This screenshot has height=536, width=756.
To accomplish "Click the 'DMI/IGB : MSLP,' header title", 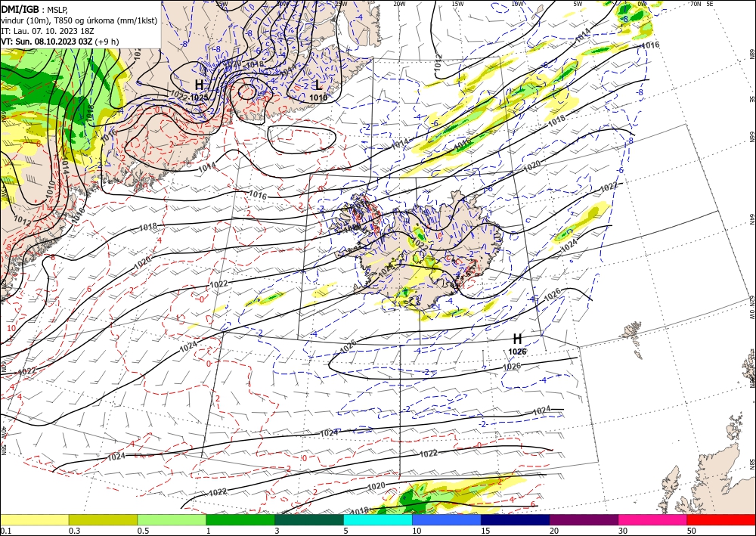I will click(35, 9).
